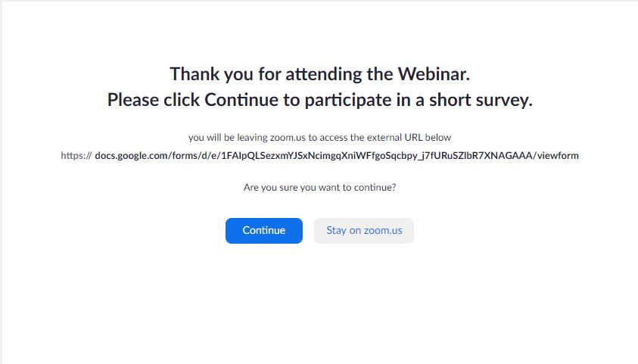Click the blue Continue button

[x=264, y=231]
